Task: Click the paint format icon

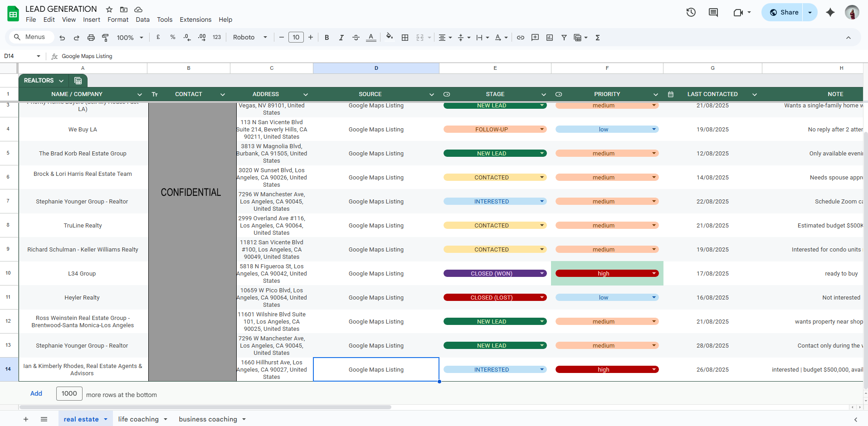Action: 105,38
